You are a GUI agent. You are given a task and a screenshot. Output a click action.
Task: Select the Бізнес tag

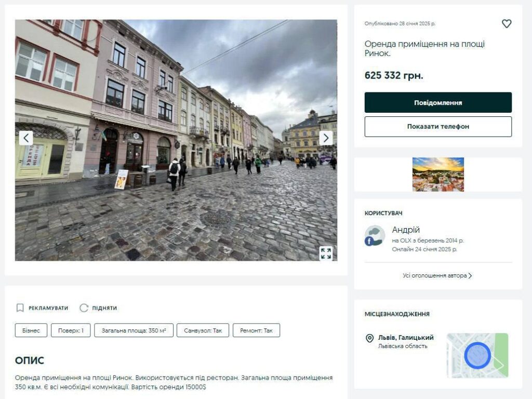pos(31,330)
